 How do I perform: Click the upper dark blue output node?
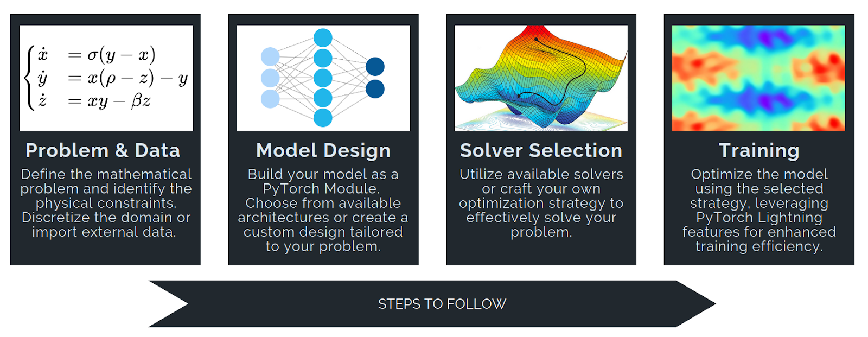pyautogui.click(x=375, y=67)
